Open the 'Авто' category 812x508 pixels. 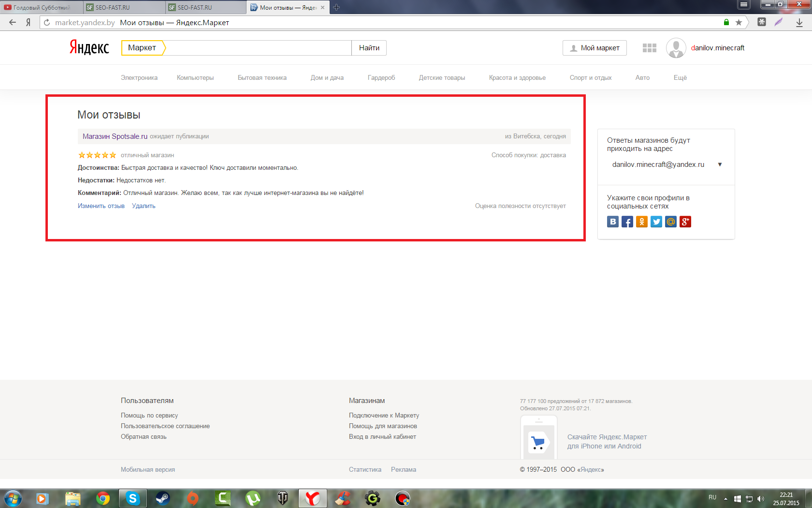tap(642, 77)
